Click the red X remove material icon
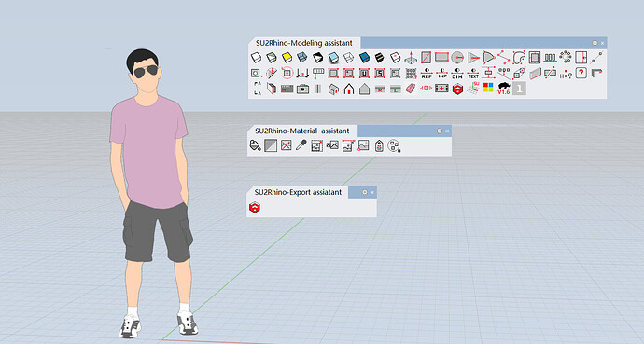 [286, 145]
